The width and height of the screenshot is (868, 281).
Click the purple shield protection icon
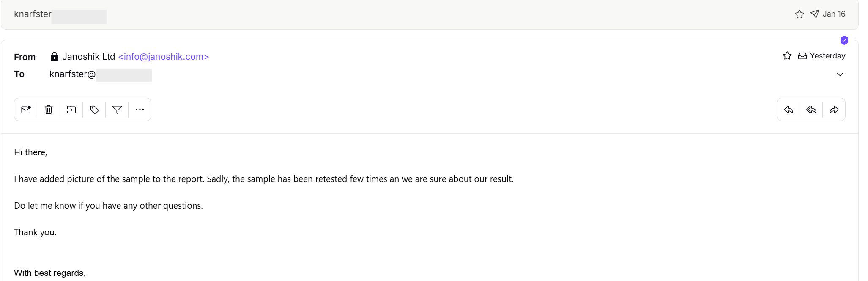click(844, 41)
